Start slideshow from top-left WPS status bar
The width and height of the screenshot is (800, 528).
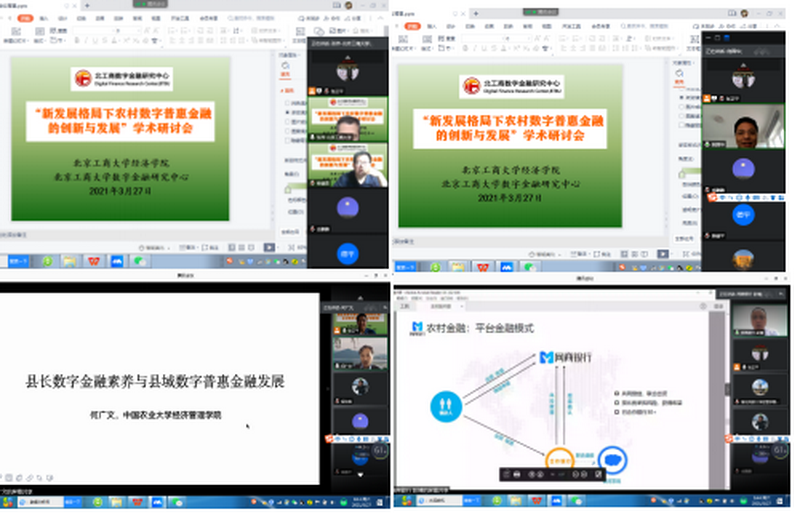[269, 246]
